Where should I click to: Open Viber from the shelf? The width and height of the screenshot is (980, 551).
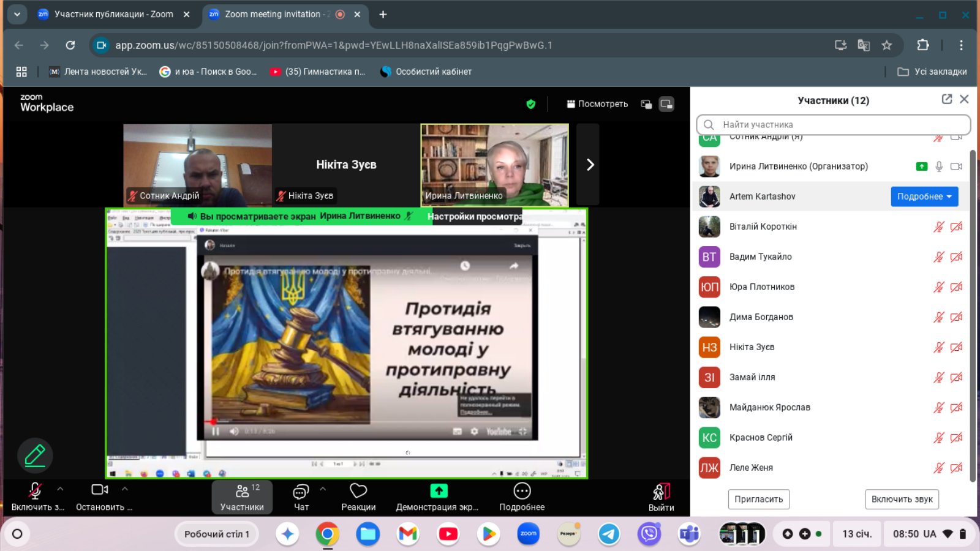coord(649,534)
